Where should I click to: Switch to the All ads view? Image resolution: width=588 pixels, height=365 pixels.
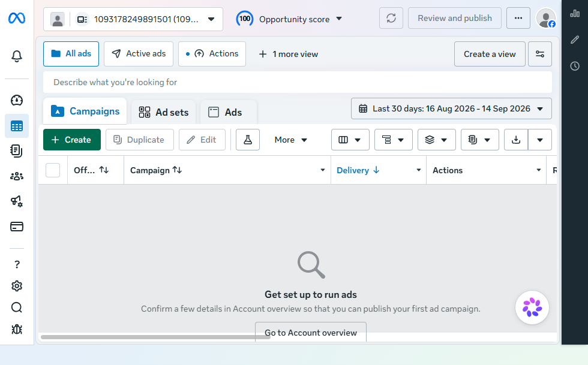click(x=71, y=54)
